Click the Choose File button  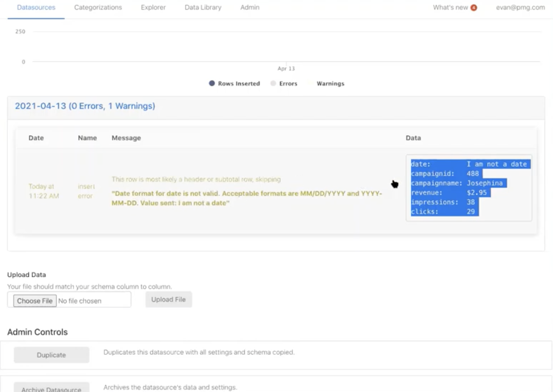(x=35, y=301)
